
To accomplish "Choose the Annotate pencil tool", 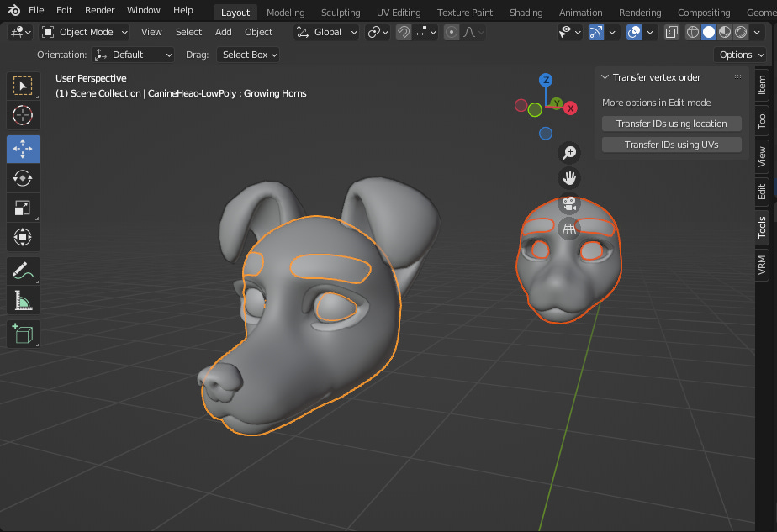I will (x=24, y=271).
